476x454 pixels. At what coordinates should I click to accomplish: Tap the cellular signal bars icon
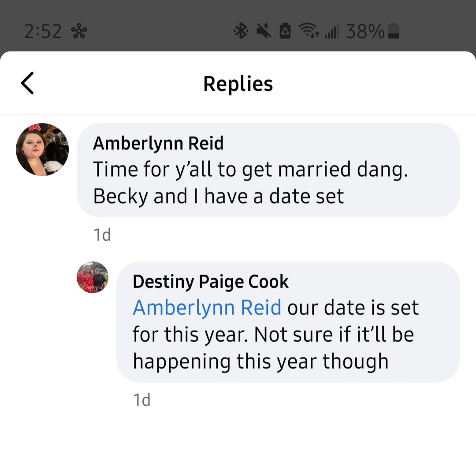pyautogui.click(x=331, y=31)
